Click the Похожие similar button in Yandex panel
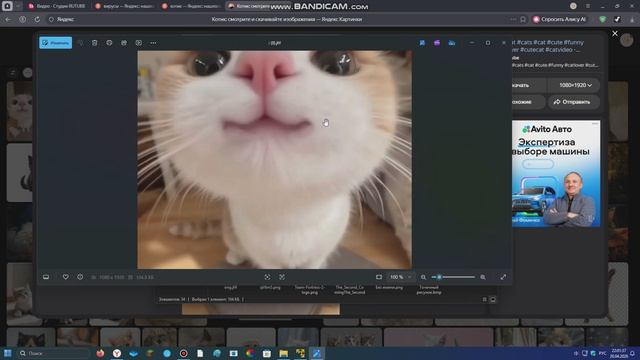Image resolution: width=640 pixels, height=360 pixels. (529, 102)
